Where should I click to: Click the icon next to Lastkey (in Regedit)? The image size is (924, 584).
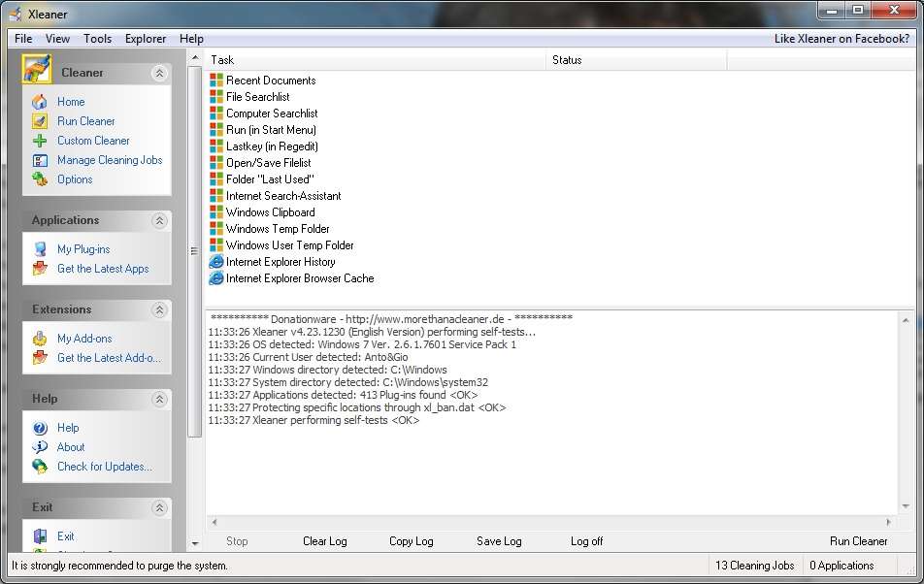[x=216, y=146]
